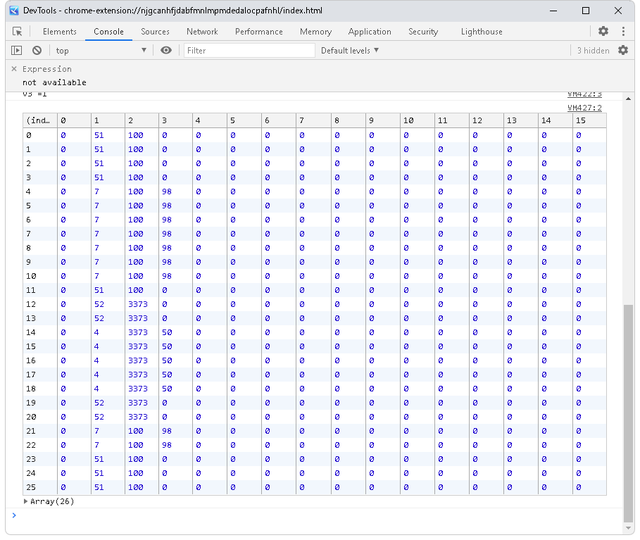
Task: Switch to the Elements tab
Action: click(x=60, y=31)
